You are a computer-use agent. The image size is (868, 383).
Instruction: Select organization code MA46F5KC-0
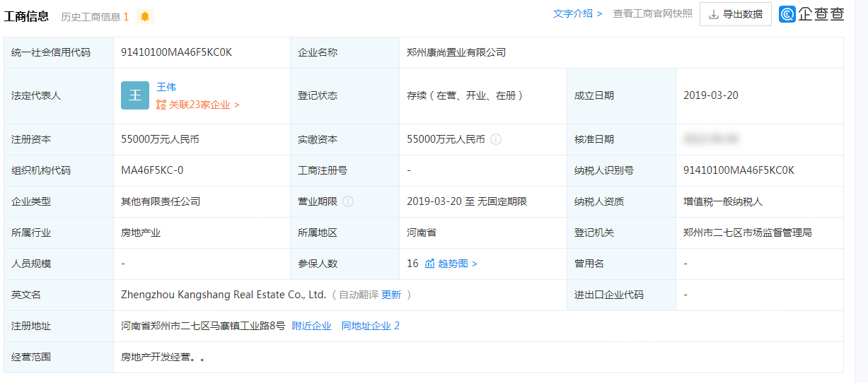click(x=152, y=170)
